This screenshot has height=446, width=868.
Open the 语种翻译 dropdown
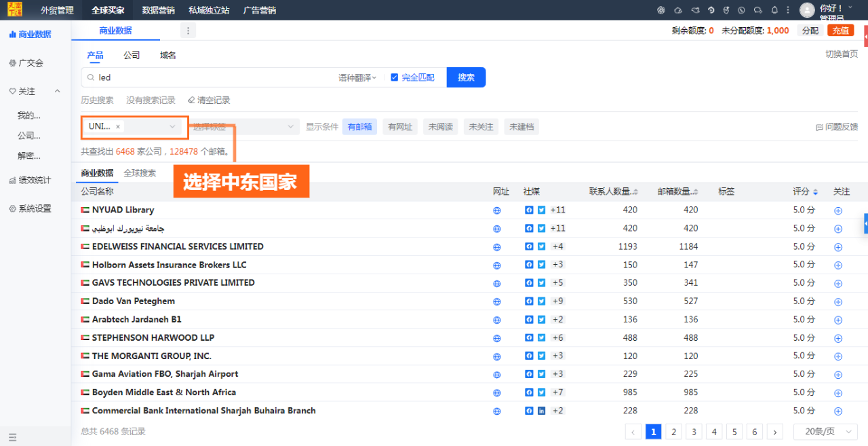(357, 78)
